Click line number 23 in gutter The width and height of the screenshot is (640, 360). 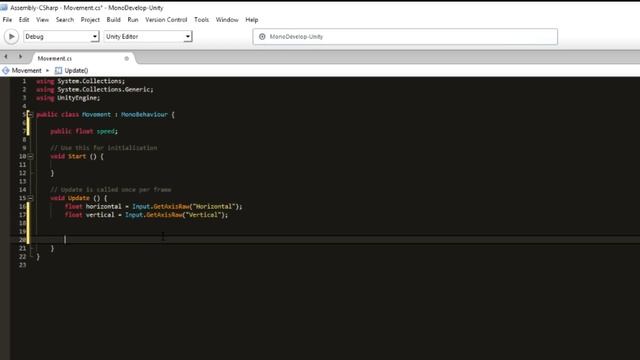point(22,265)
